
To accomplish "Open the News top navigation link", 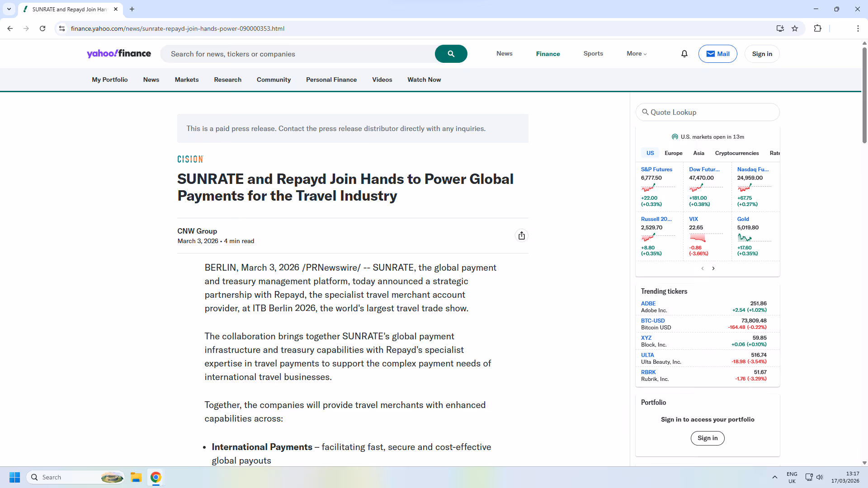I will pyautogui.click(x=505, y=54).
